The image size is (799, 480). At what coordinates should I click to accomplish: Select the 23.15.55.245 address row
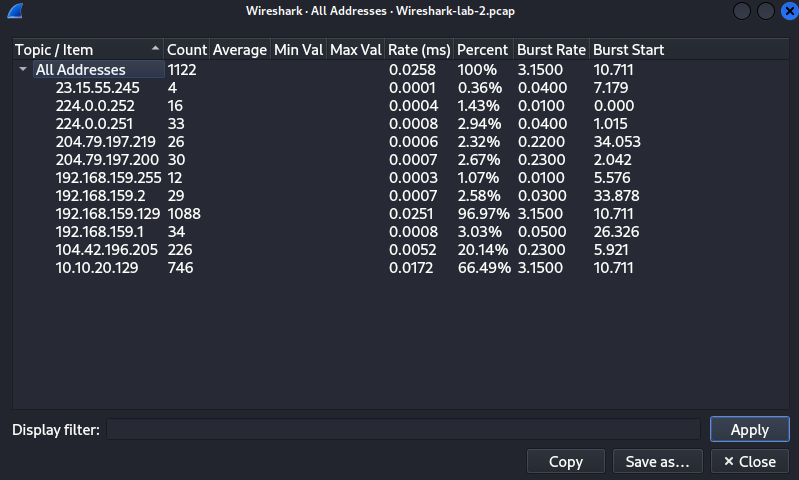coord(401,88)
